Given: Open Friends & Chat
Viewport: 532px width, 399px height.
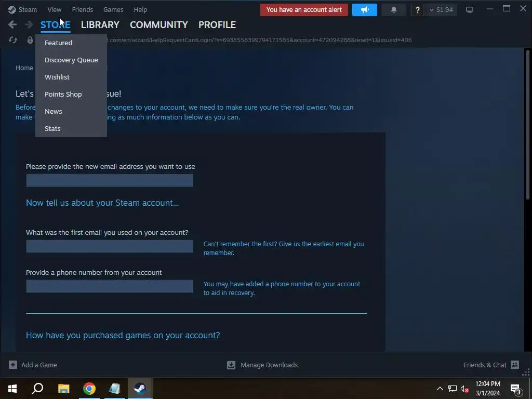Looking at the screenshot, I should pos(485,365).
